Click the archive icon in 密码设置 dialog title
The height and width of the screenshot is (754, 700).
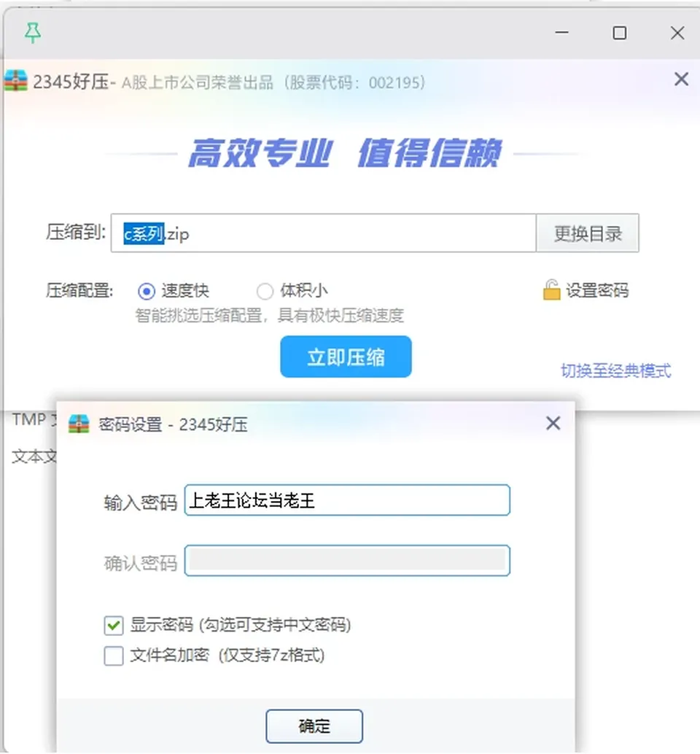pyautogui.click(x=79, y=424)
